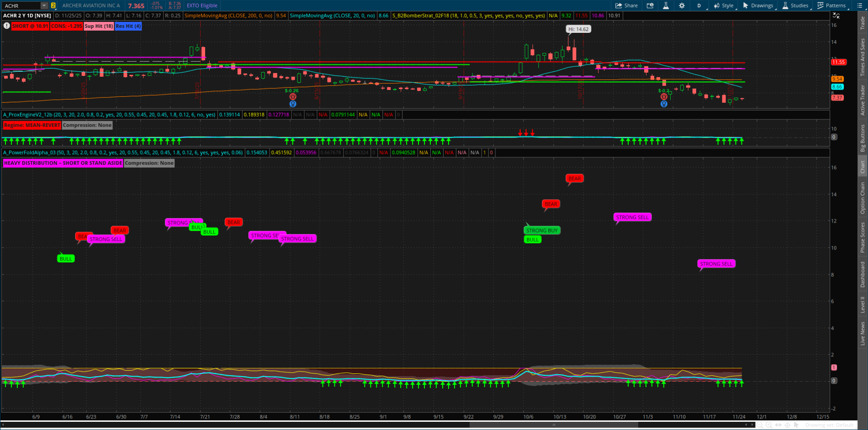Click the collapse arrows icon above price axis
Image resolution: width=868 pixels, height=430 pixels.
836,16
